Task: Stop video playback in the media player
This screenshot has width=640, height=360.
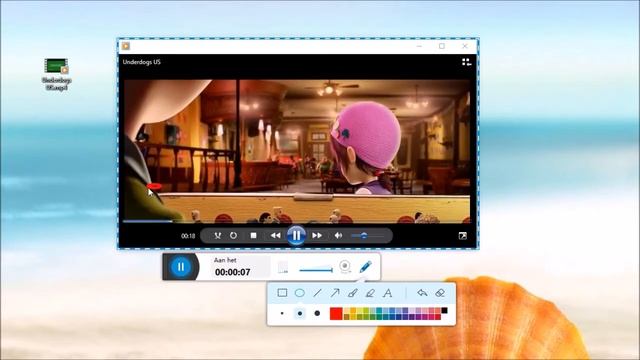Action: 253,236
